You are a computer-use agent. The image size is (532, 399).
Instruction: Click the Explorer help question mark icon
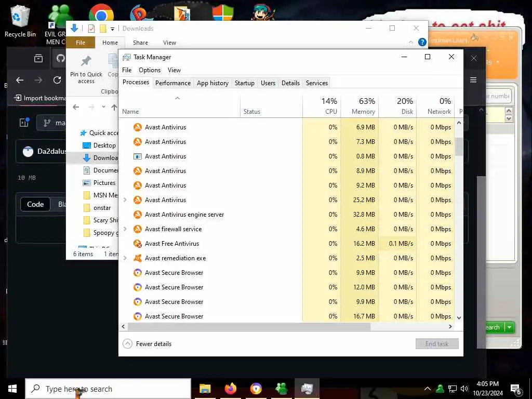(x=422, y=42)
